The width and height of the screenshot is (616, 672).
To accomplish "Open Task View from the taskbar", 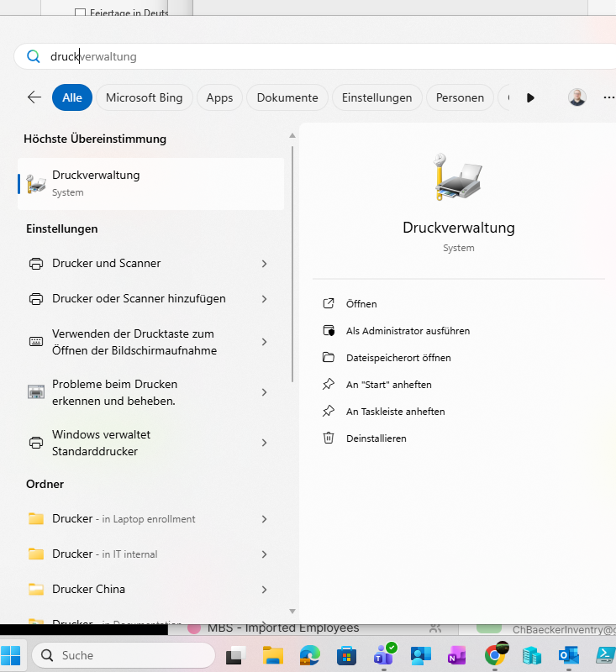I will coord(235,655).
